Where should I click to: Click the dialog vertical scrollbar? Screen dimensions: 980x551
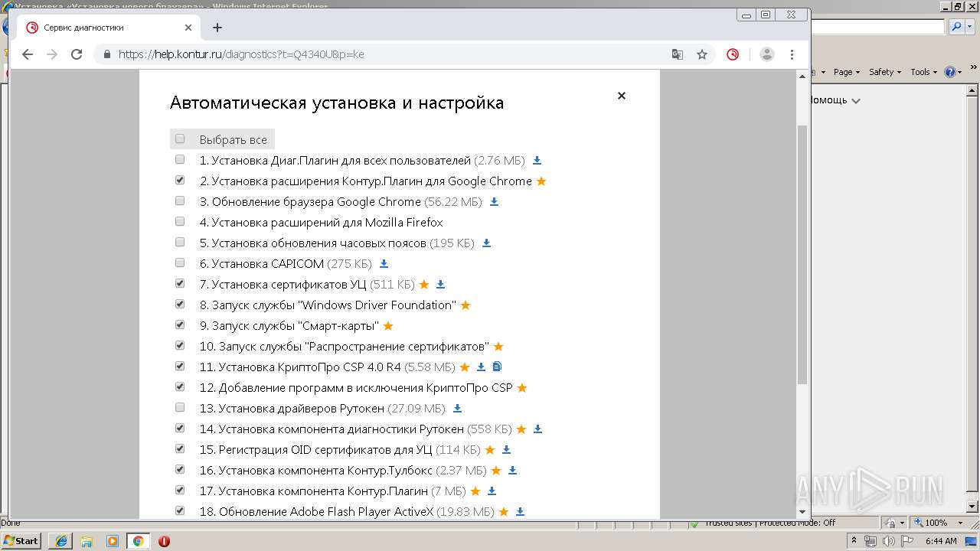coord(802,254)
